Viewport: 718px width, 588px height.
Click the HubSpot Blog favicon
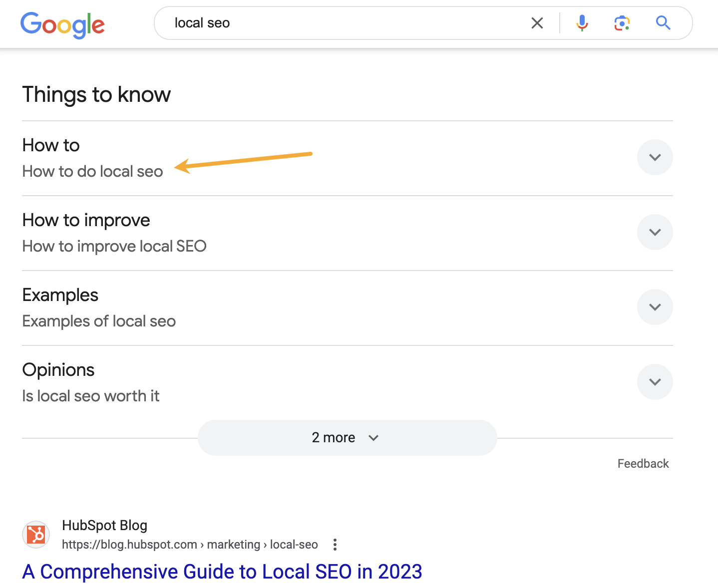35,534
